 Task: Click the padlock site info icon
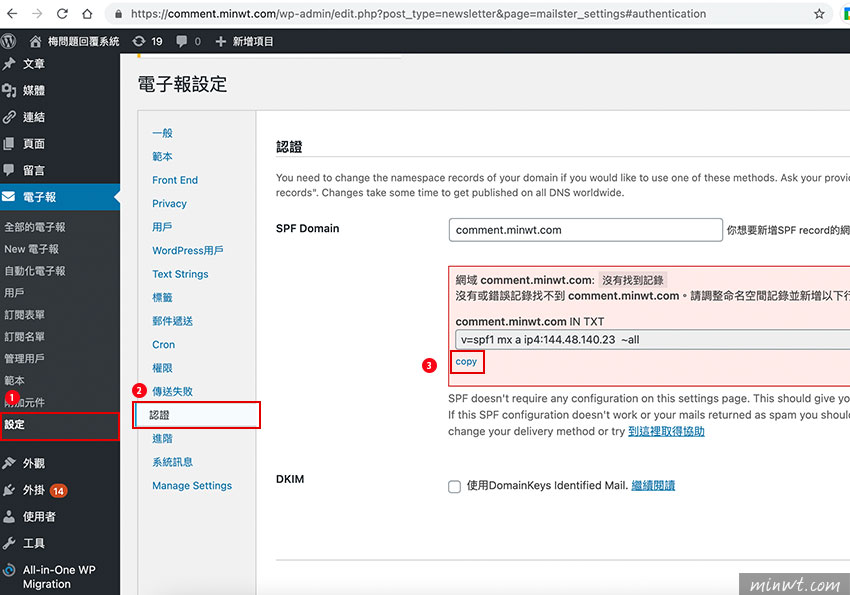click(x=118, y=14)
